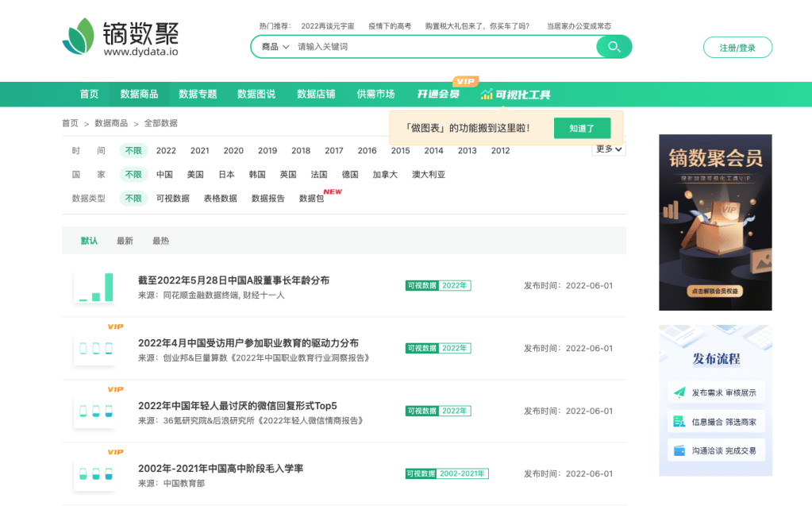Click VIP chart thumbnail for 高中阶段毛入学率
Image resolution: width=812 pixels, height=506 pixels.
(x=95, y=473)
